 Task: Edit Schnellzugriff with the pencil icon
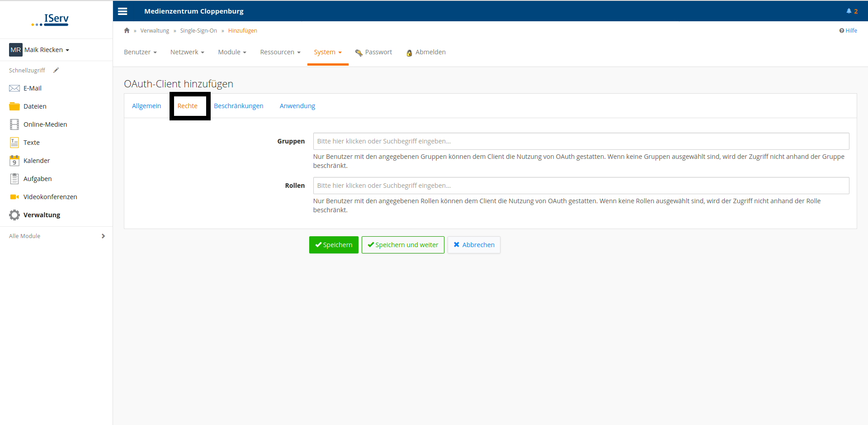tap(56, 70)
